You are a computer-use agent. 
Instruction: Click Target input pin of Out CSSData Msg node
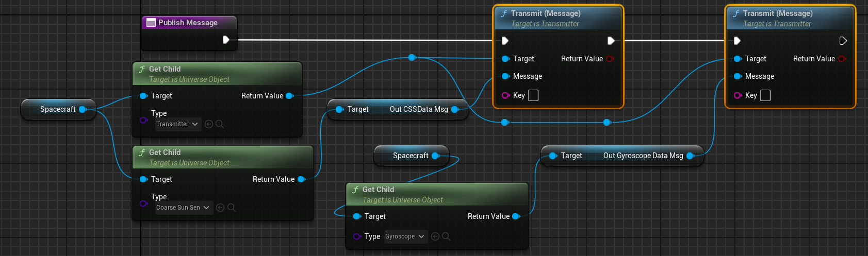click(x=339, y=109)
